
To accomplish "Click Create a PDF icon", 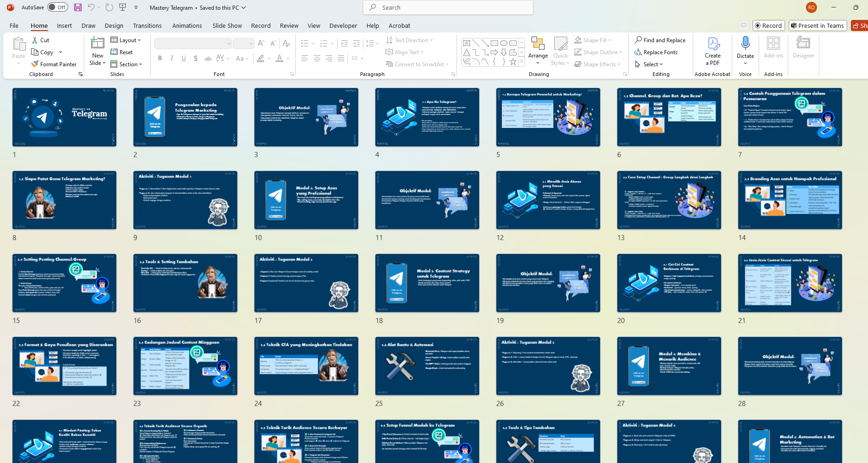I will tap(713, 51).
